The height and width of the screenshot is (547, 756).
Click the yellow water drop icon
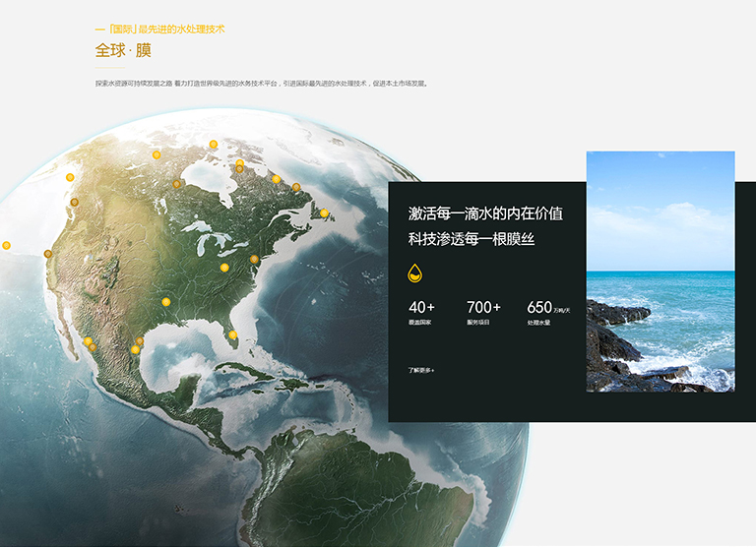tap(415, 273)
